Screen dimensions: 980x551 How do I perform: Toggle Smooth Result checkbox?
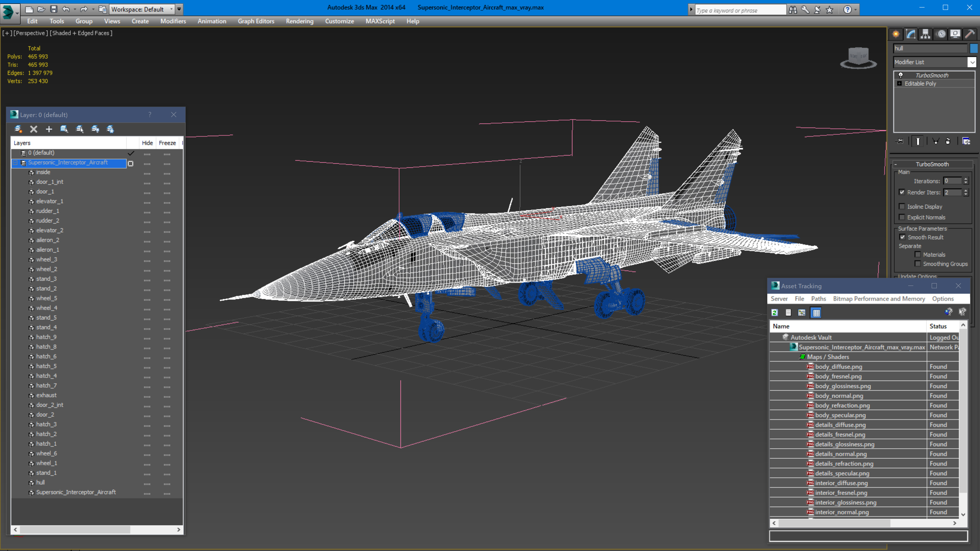(x=902, y=237)
